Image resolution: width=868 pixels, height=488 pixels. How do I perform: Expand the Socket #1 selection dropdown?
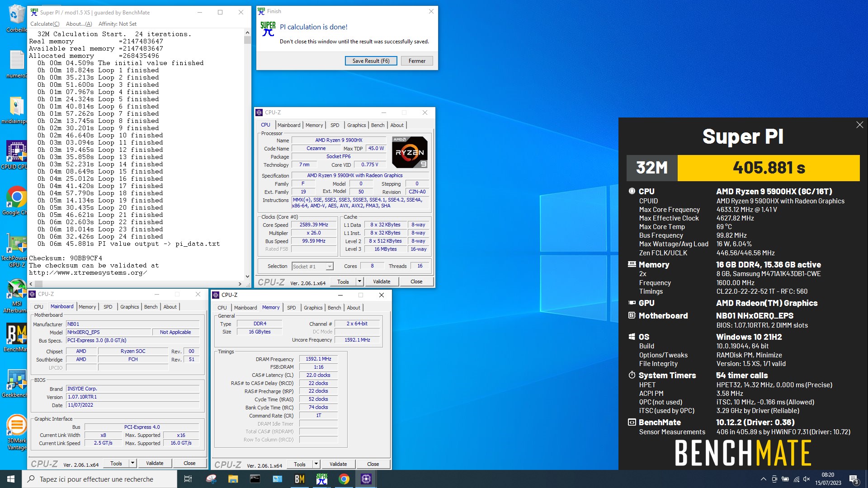(330, 267)
